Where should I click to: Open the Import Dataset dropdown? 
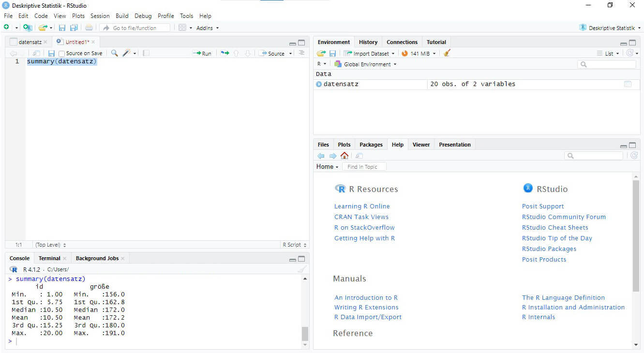(x=371, y=53)
